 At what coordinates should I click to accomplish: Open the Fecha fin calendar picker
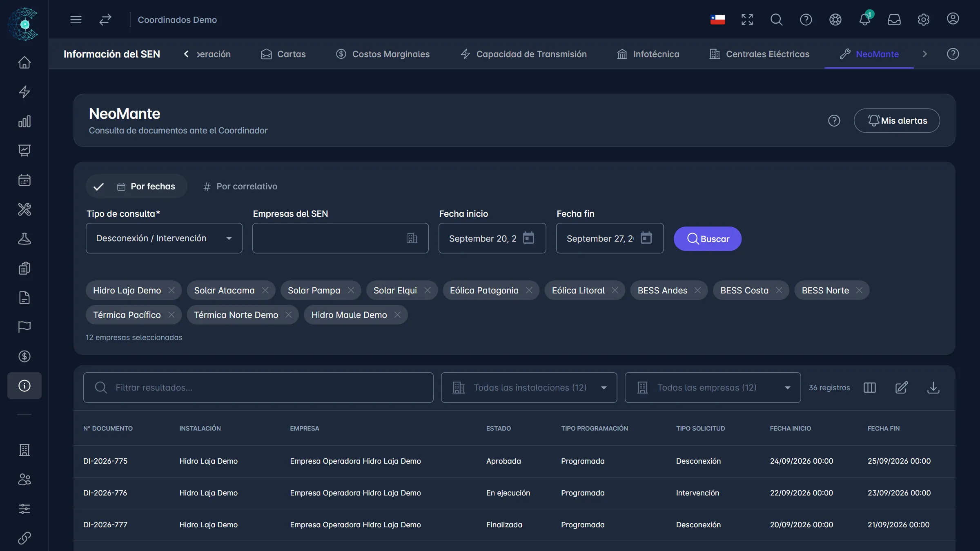pos(646,238)
